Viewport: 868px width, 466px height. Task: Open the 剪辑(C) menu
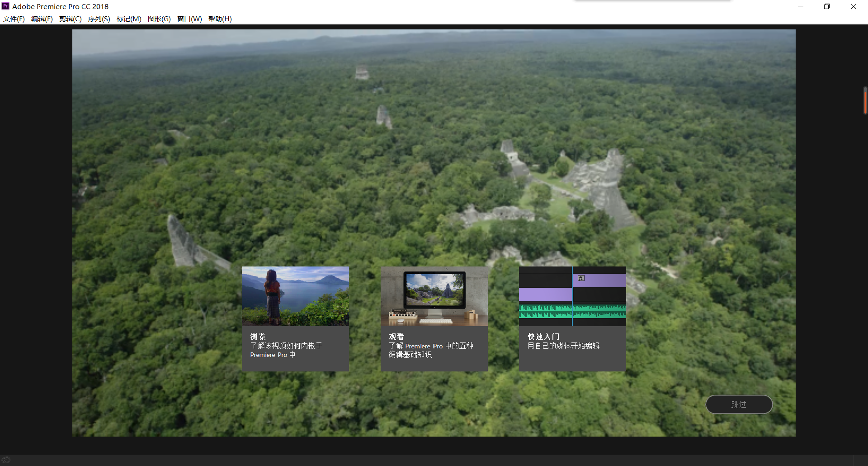coord(71,19)
